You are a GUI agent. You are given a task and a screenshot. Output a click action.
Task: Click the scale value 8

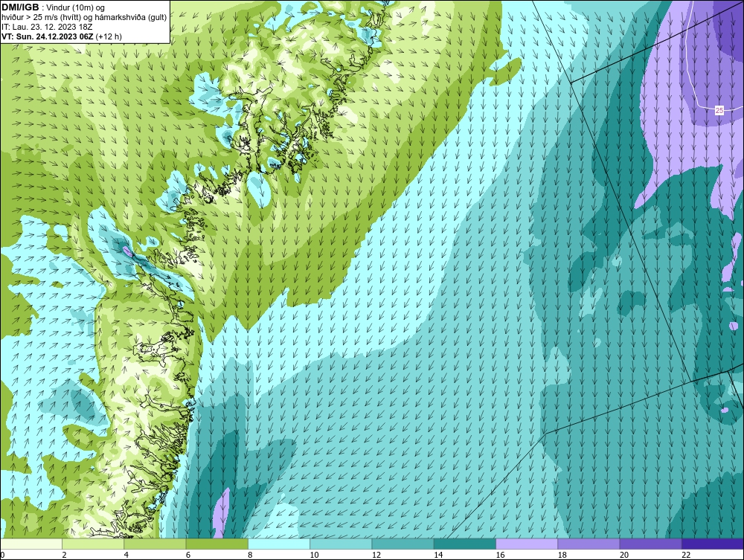coord(250,556)
